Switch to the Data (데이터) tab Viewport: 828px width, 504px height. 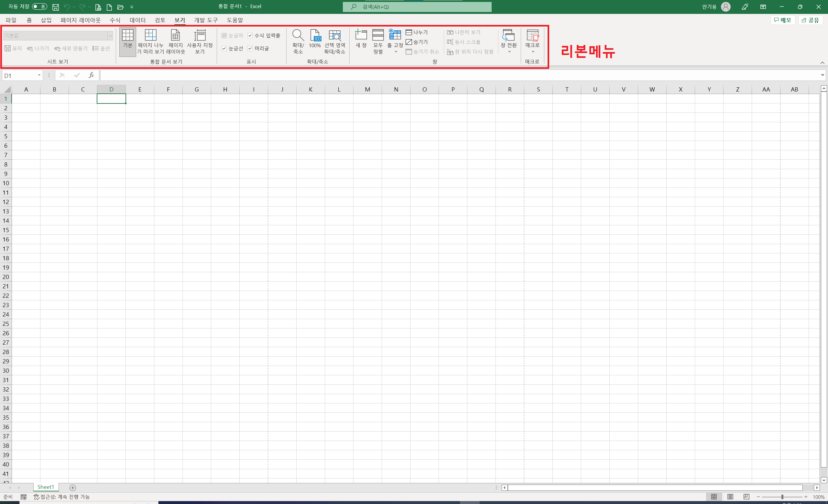point(137,20)
